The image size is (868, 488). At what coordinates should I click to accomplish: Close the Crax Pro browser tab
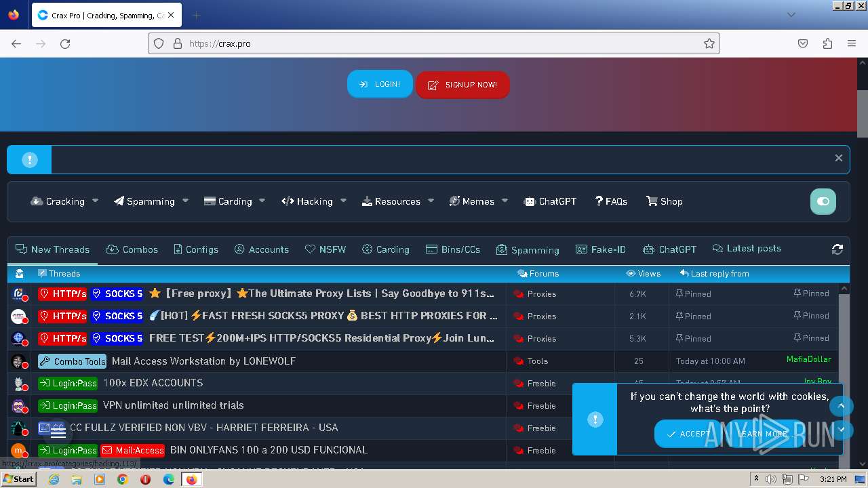[x=170, y=15]
